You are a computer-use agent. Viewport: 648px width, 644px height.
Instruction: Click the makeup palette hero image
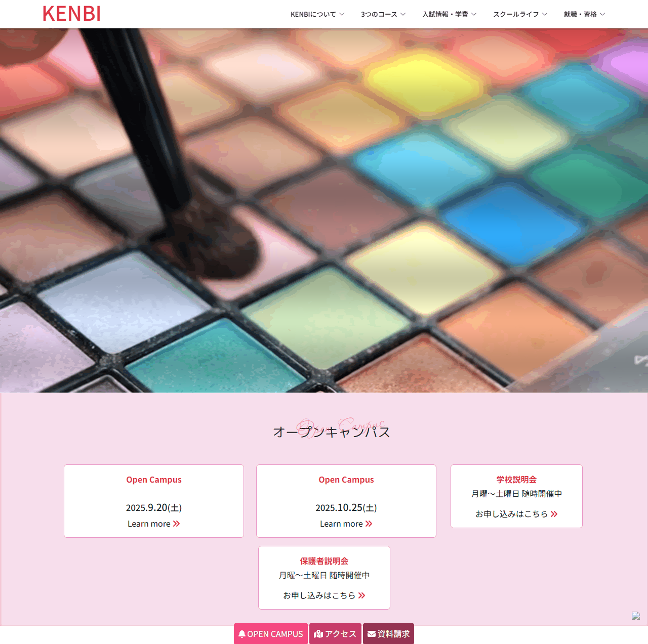324,210
